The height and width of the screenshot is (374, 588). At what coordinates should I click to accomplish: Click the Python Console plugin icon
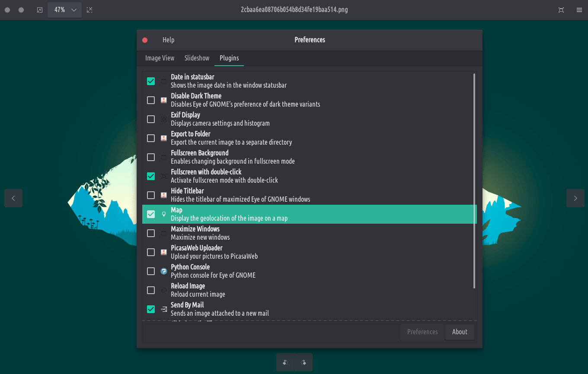164,271
